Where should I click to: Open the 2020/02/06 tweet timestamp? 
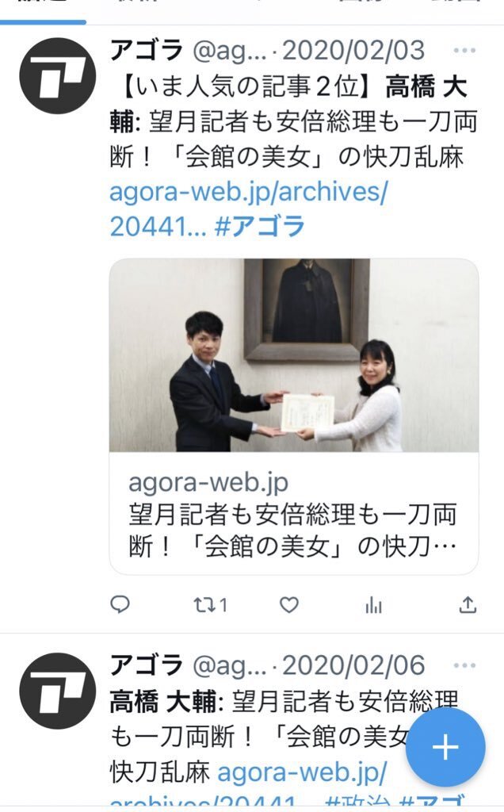click(x=353, y=665)
